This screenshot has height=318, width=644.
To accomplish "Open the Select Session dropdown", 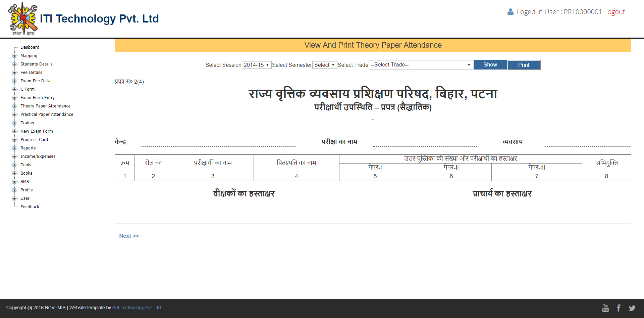I will (x=256, y=65).
